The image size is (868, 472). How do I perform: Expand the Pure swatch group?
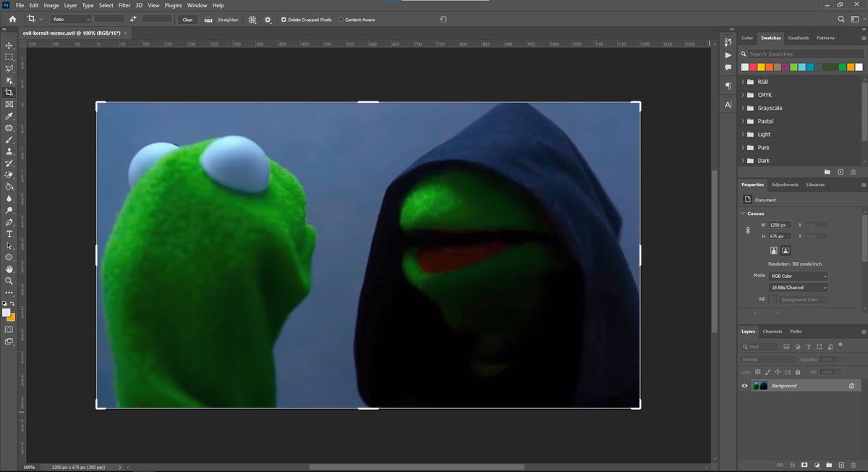click(x=743, y=147)
